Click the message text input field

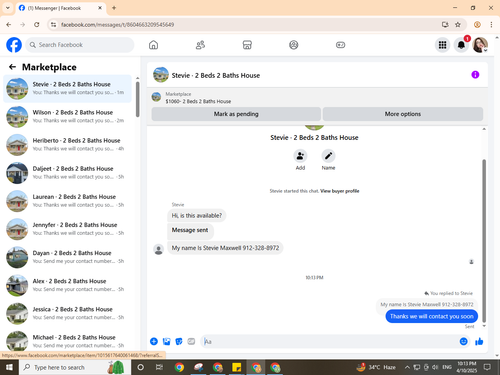(x=330, y=341)
